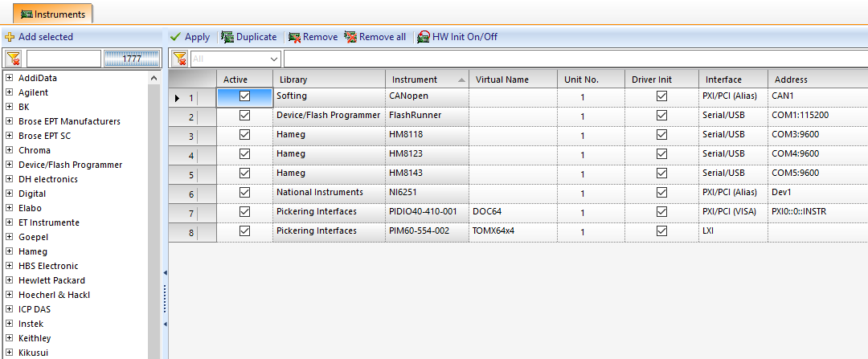This screenshot has height=359, width=868.
Task: Click the Instruments tab icon
Action: point(26,14)
